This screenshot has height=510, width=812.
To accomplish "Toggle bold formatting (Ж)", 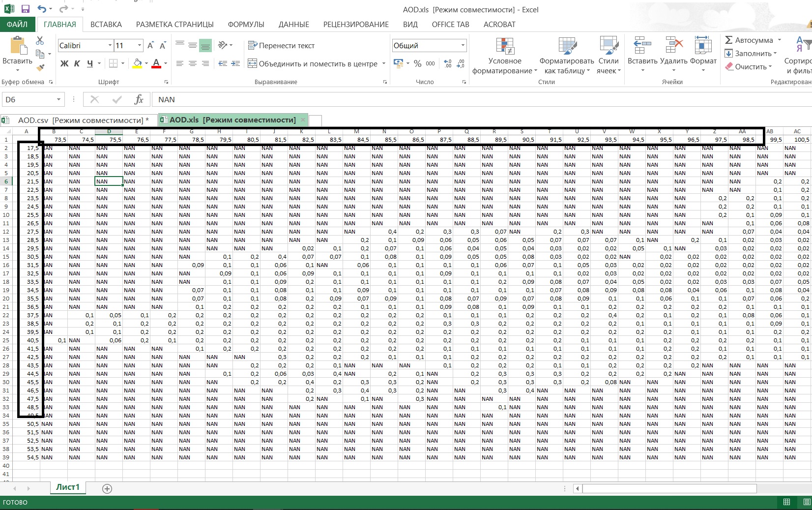I will pos(64,63).
